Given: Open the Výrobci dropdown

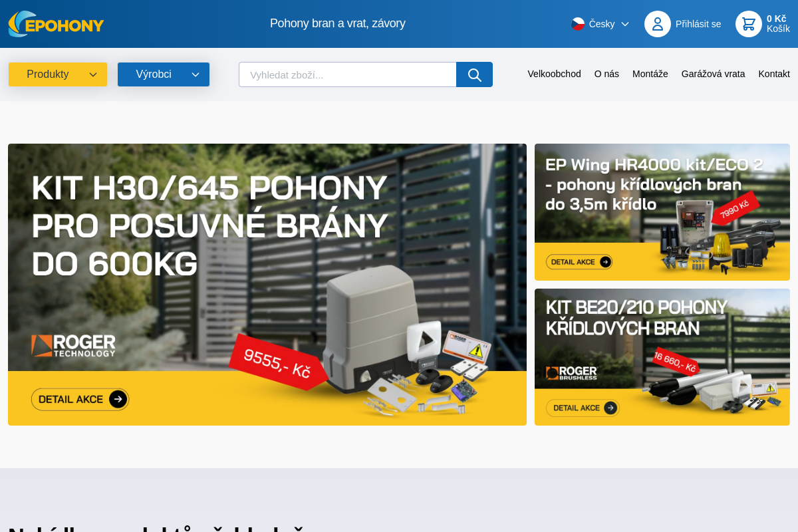Looking at the screenshot, I should point(163,74).
